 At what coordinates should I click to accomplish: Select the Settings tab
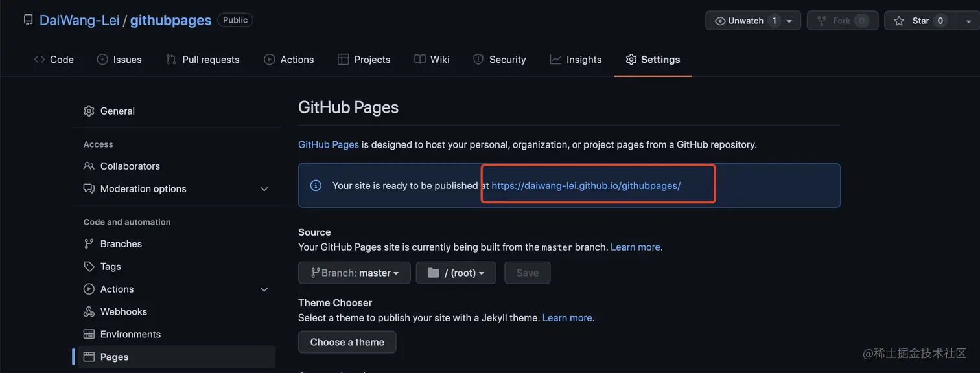click(x=653, y=60)
